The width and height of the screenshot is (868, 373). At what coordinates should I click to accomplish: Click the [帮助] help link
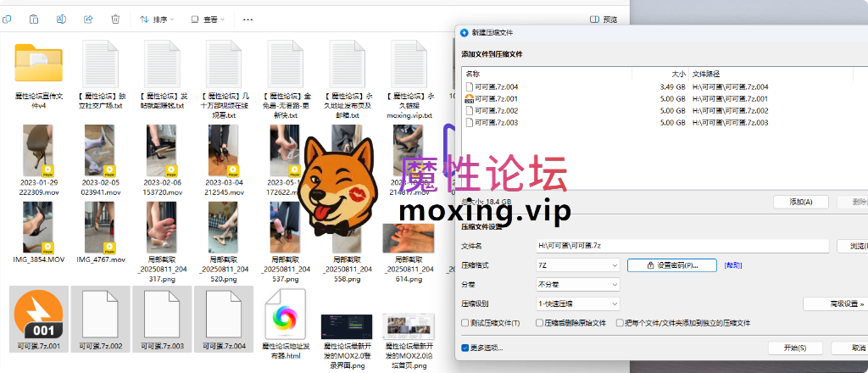pyautogui.click(x=733, y=265)
